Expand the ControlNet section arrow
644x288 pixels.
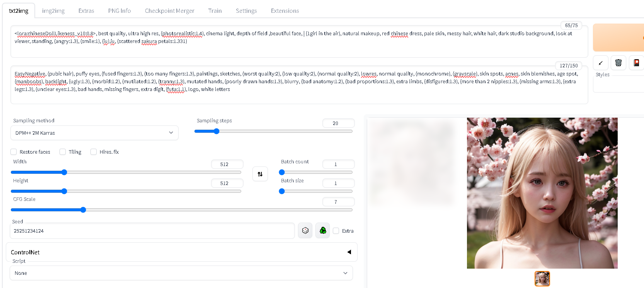coord(349,252)
